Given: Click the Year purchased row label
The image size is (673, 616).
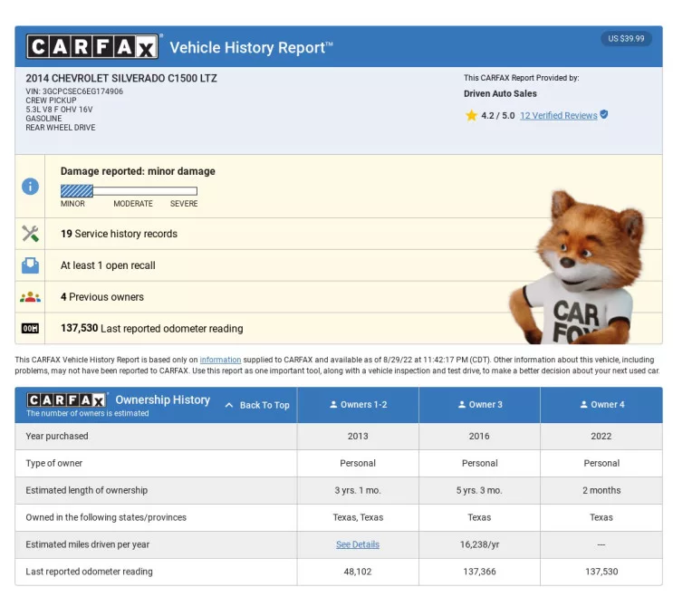Looking at the screenshot, I should pos(57,436).
